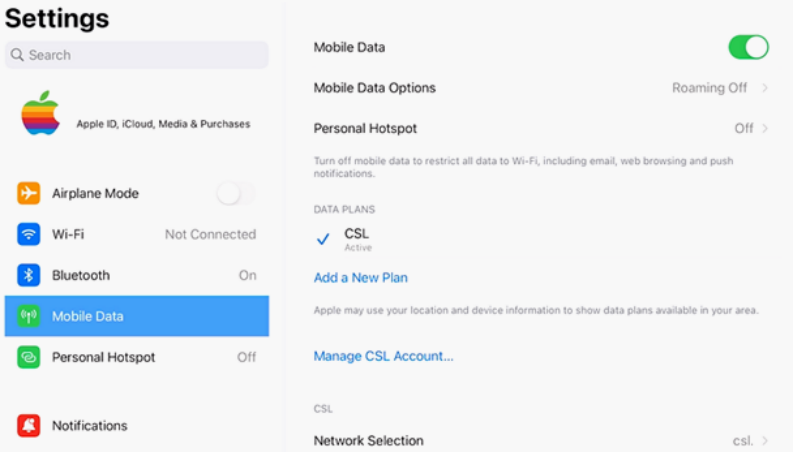Image resolution: width=794 pixels, height=453 pixels.
Task: Click the Mobile Data antenna icon
Action: click(x=28, y=316)
